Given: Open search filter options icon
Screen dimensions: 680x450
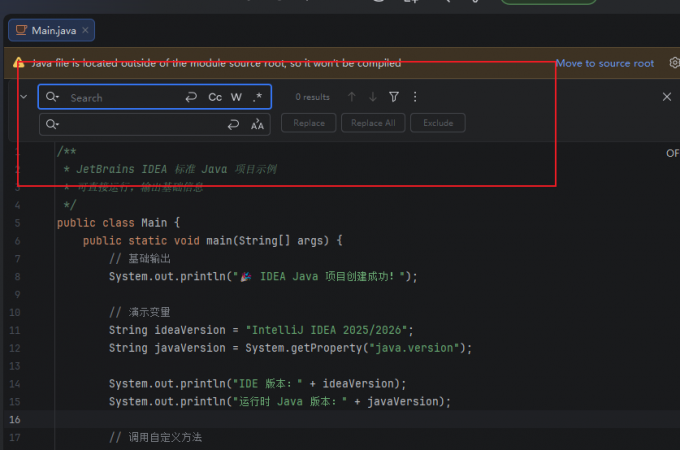Looking at the screenshot, I should pyautogui.click(x=394, y=97).
